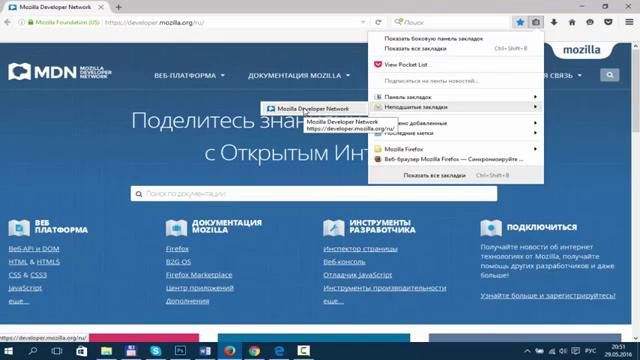Open the downloads arrow icon
This screenshot has width=640, height=360.
[554, 22]
